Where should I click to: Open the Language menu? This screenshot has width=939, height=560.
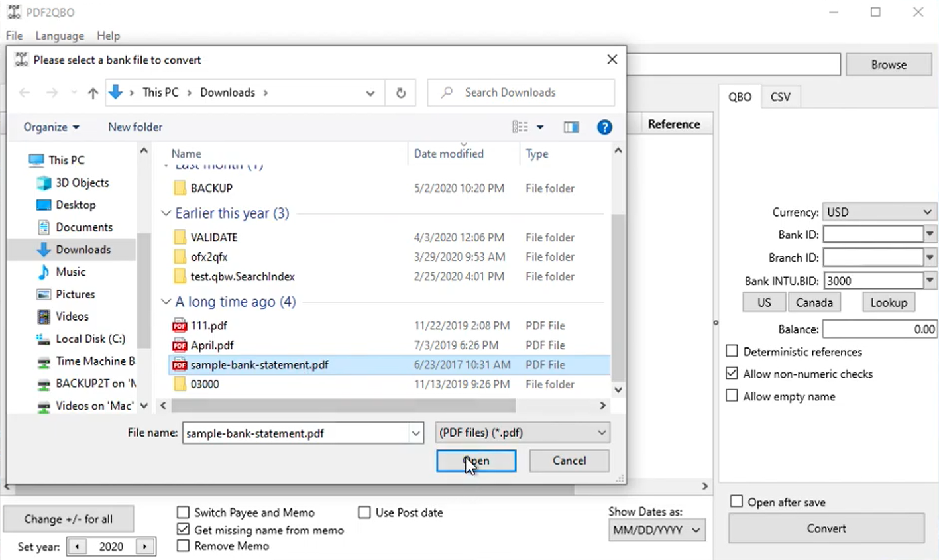(60, 36)
